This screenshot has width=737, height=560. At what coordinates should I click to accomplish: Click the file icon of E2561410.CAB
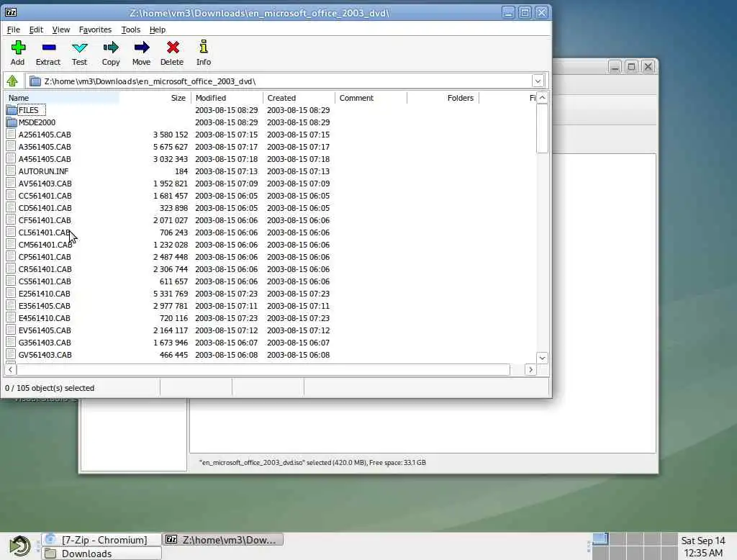coord(12,294)
